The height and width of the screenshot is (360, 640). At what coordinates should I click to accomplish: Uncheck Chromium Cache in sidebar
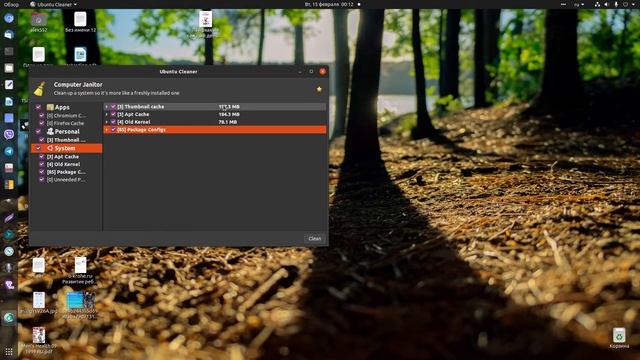[41, 116]
